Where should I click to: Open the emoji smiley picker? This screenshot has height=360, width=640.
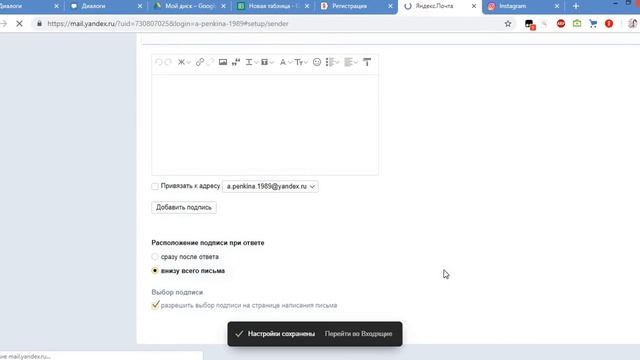point(317,62)
